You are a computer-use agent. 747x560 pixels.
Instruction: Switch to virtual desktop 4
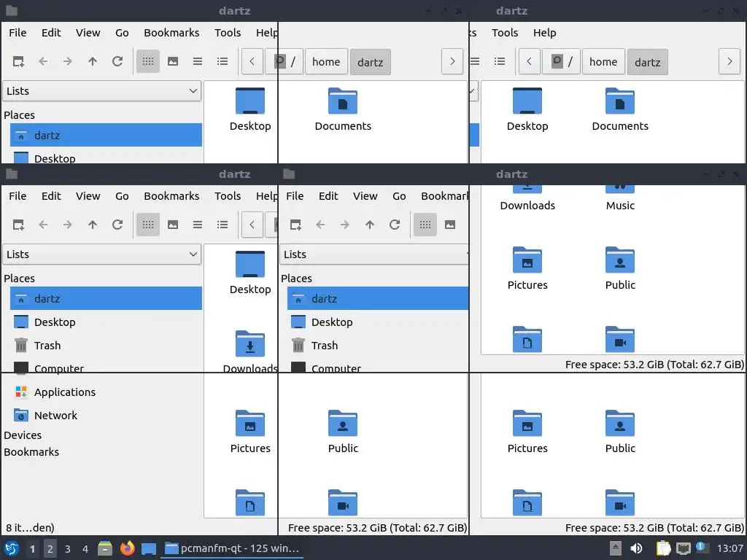tap(85, 549)
